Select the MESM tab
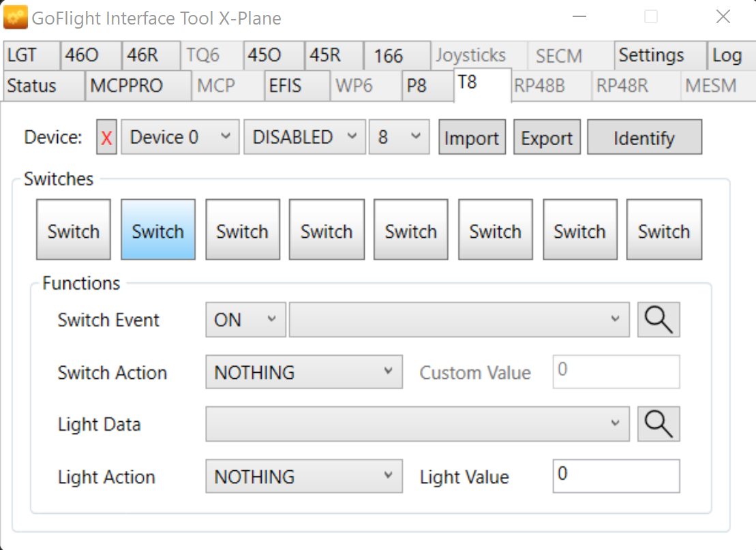 717,86
